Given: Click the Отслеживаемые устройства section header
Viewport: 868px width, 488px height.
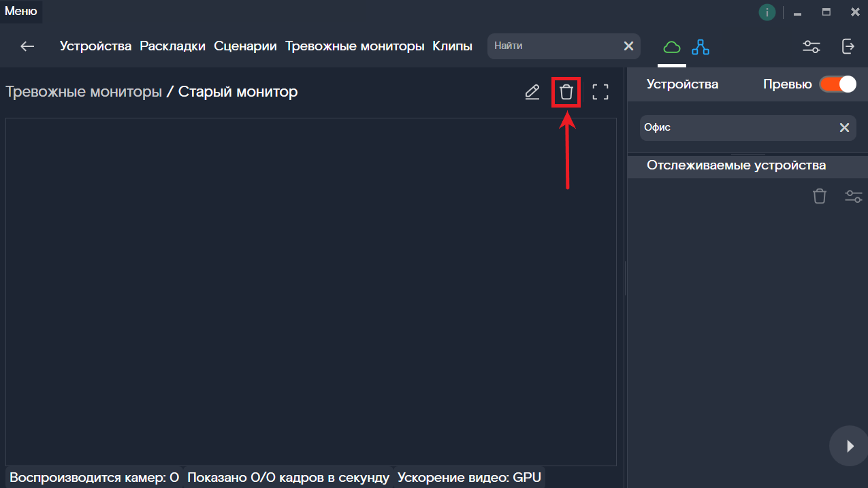Looking at the screenshot, I should 748,165.
